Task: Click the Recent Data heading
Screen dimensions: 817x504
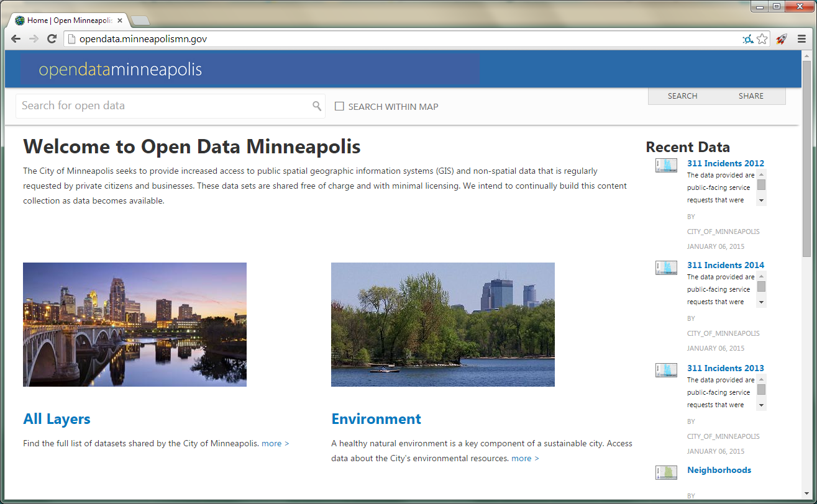Action: [x=688, y=147]
